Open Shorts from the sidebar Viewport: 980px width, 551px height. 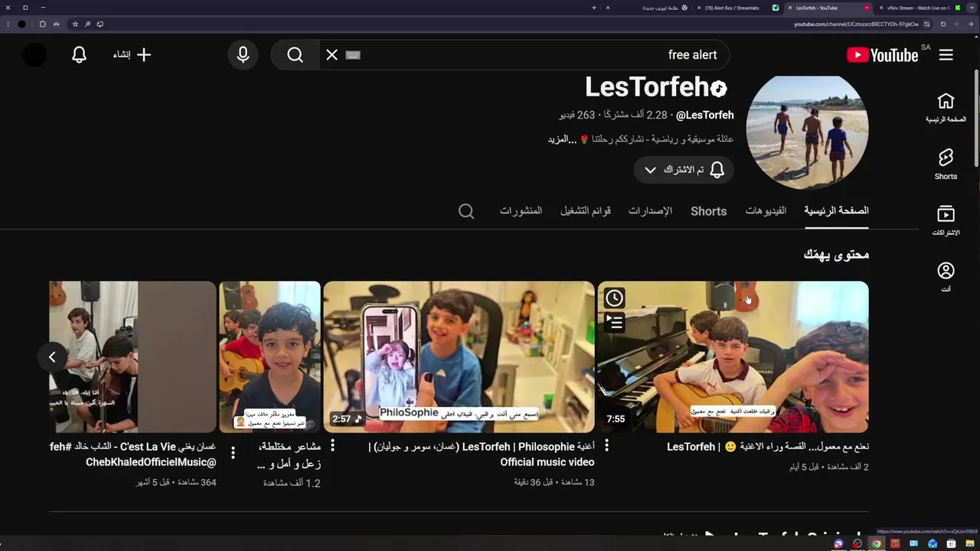(946, 164)
